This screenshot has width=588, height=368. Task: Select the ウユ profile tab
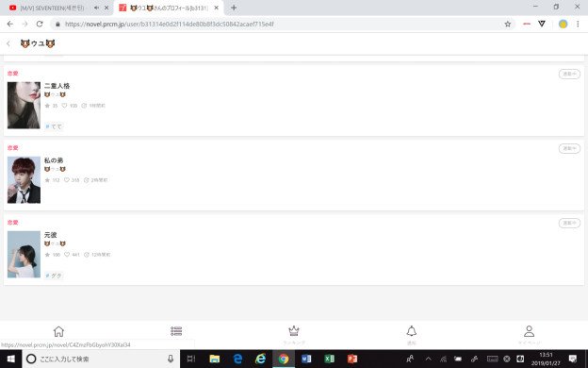[169, 8]
